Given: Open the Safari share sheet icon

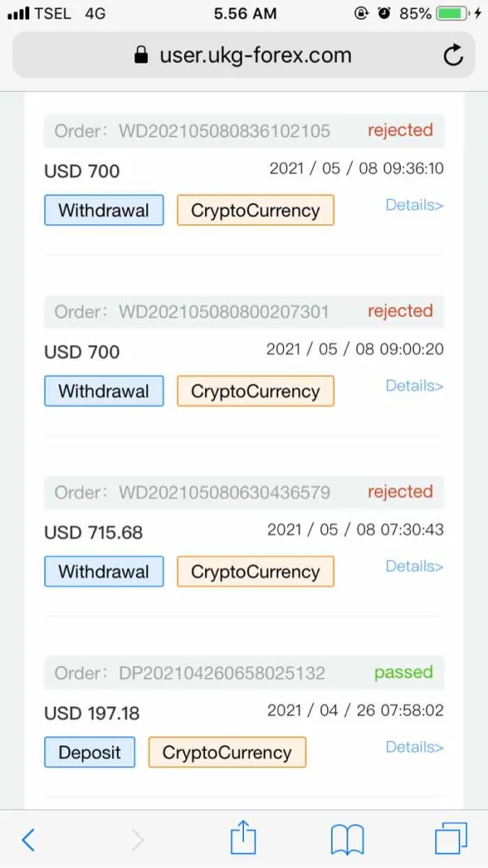Looking at the screenshot, I should coord(243,837).
